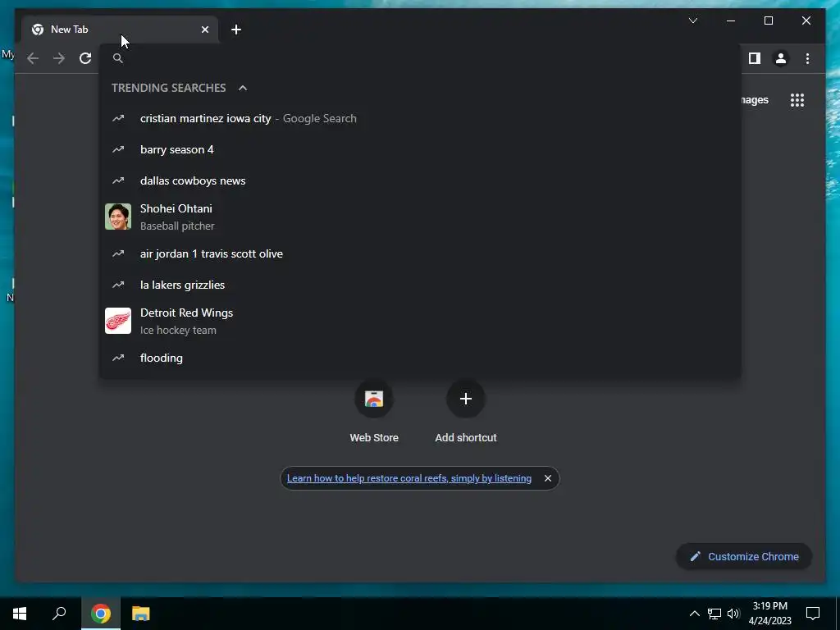Click into the address bar search field

421,58
